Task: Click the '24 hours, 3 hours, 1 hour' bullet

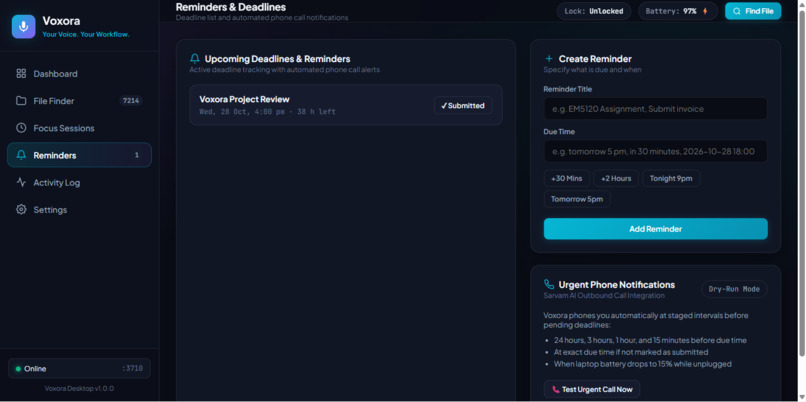Action: tap(650, 340)
